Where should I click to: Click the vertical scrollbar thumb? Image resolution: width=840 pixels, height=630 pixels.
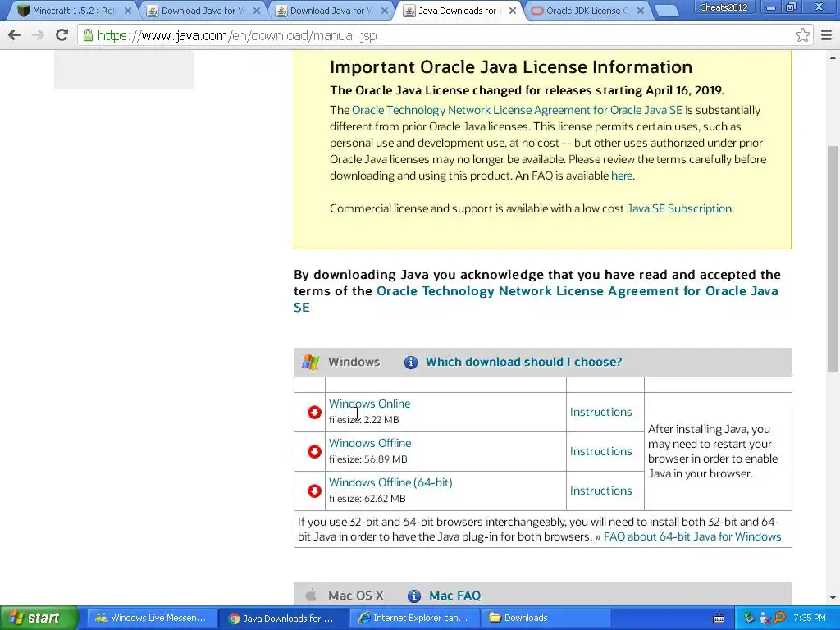pyautogui.click(x=833, y=258)
